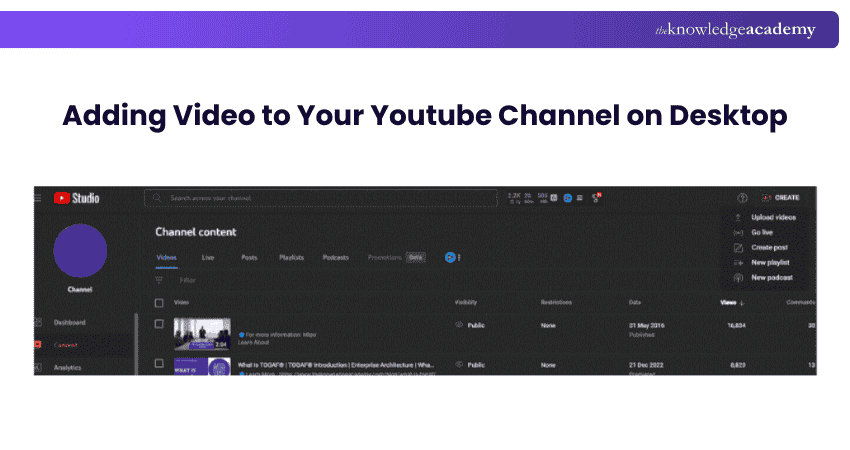This screenshot has width=850, height=450.
Task: Switch to the Playlists tab
Action: tap(291, 258)
